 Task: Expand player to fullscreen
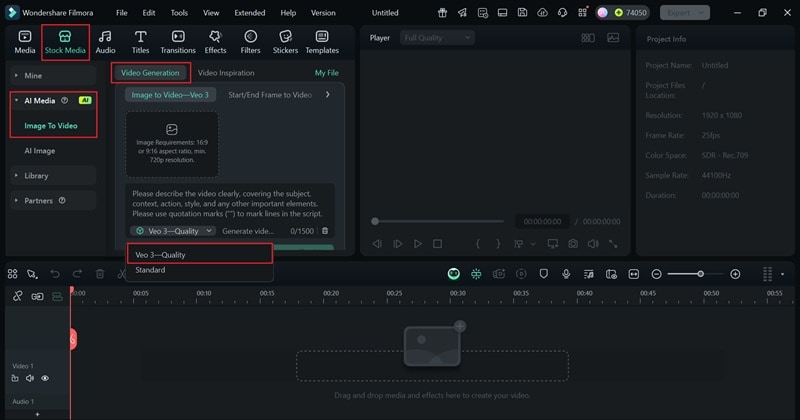pyautogui.click(x=613, y=244)
